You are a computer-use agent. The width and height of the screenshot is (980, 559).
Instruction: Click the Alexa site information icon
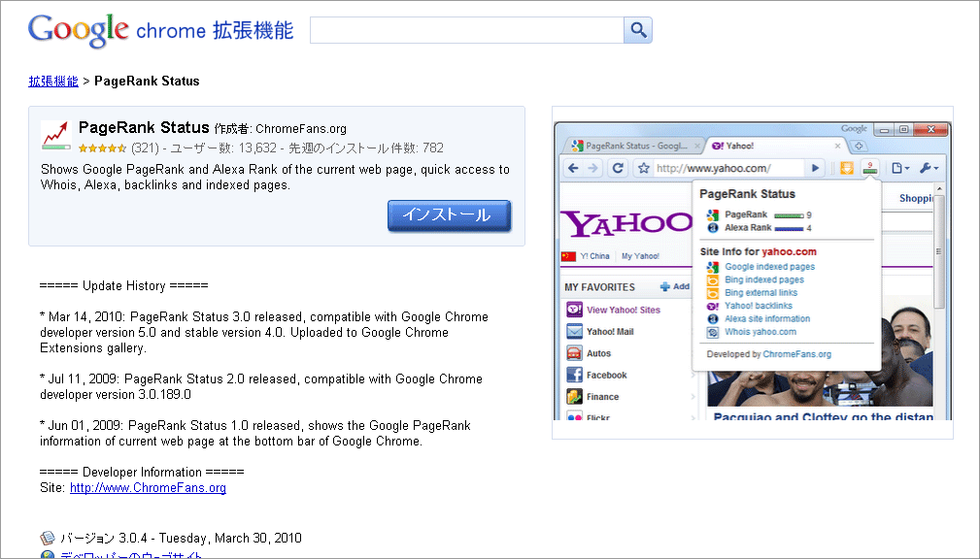[713, 319]
